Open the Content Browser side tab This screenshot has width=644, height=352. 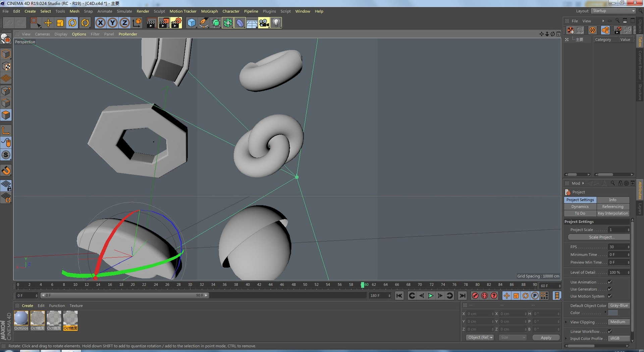click(x=640, y=65)
